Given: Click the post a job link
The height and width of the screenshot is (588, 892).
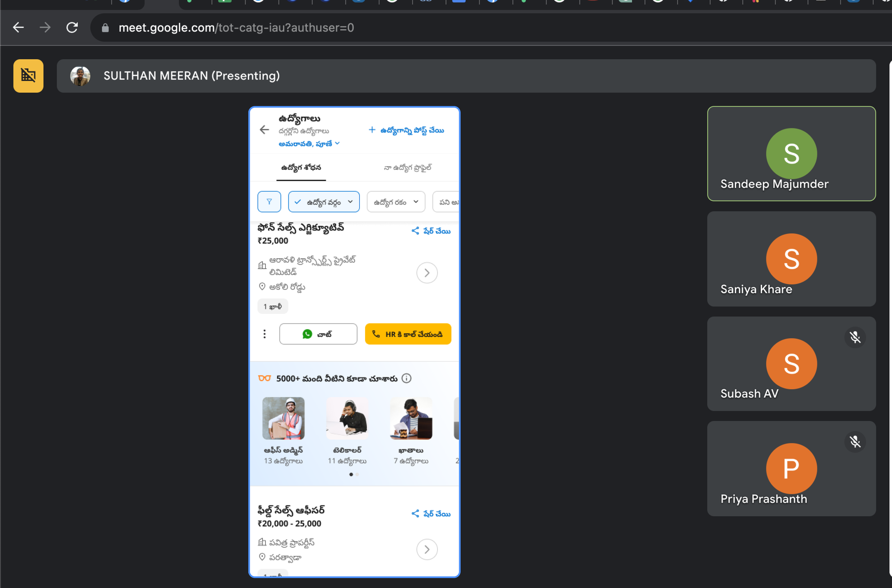Looking at the screenshot, I should (x=406, y=130).
